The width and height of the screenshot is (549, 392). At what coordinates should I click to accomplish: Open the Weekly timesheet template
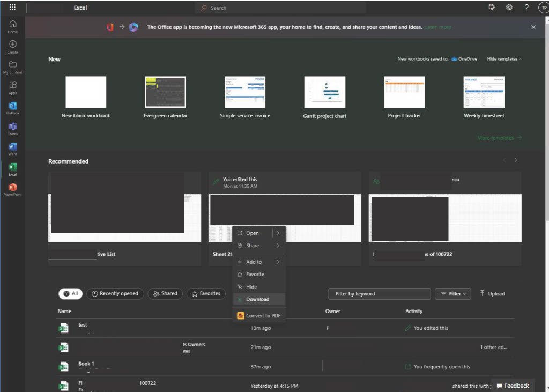pos(484,97)
